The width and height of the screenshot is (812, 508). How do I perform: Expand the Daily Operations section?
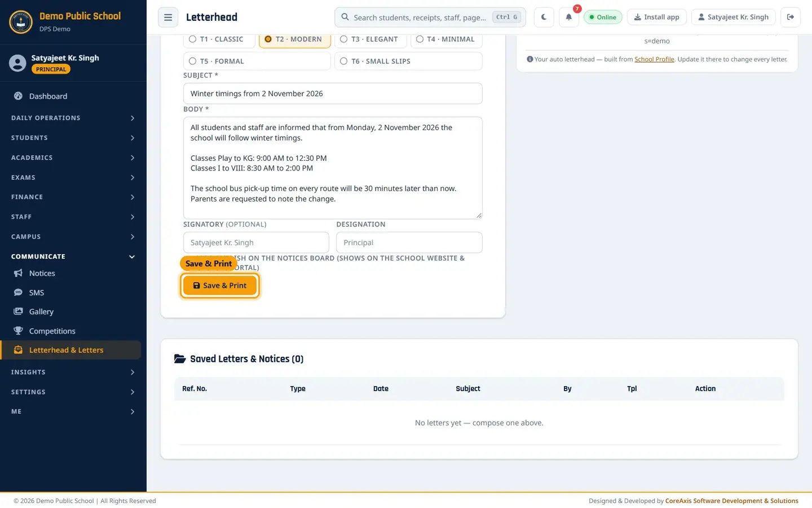pos(73,118)
